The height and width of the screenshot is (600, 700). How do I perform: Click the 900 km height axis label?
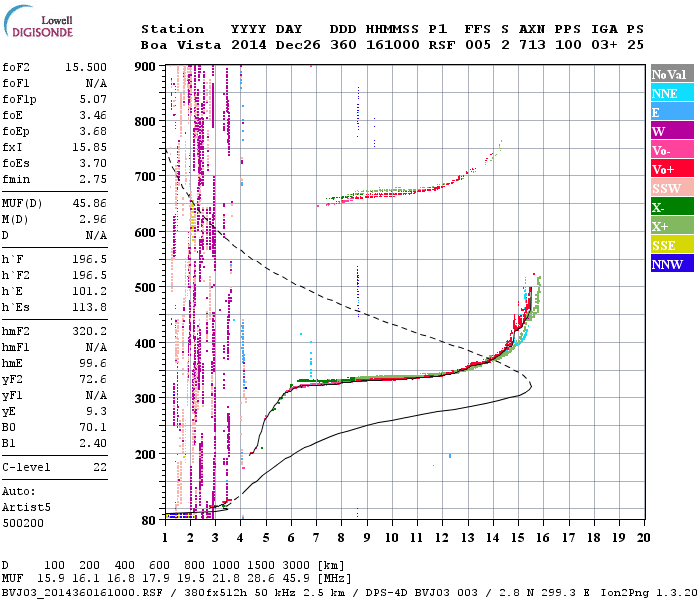tap(145, 67)
